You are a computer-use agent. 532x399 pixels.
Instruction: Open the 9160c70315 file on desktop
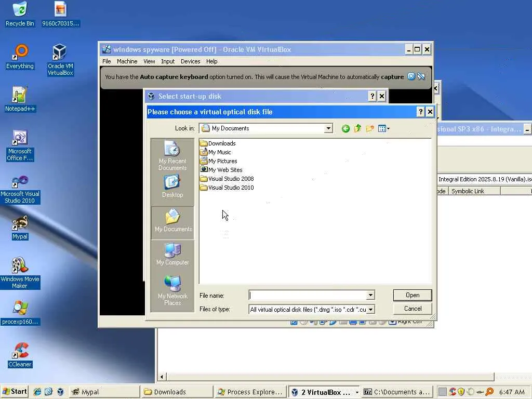[x=60, y=14]
